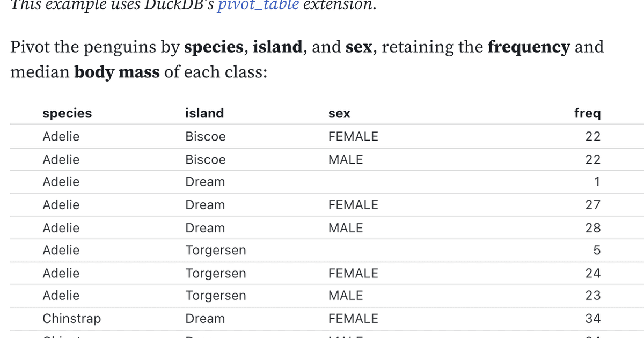The height and width of the screenshot is (338, 644).
Task: Click the bold text body mass
Action: (x=117, y=72)
